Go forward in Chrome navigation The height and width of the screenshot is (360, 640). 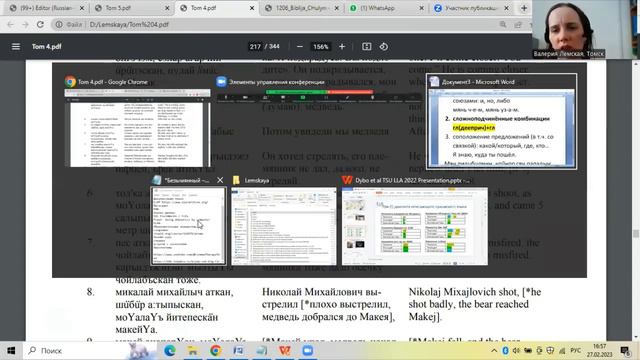click(x=25, y=24)
